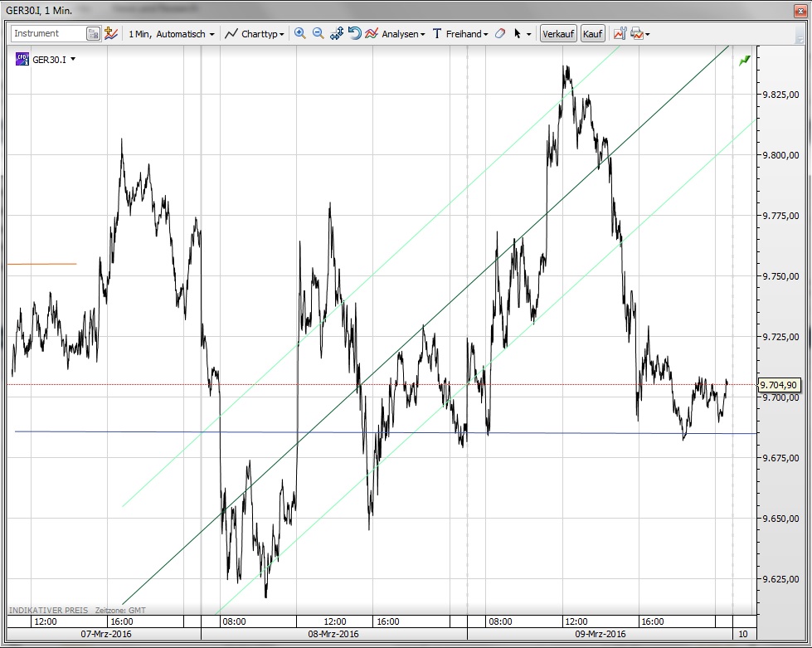Click the 9.704,90 current price marker
Image resolution: width=812 pixels, height=648 pixels.
779,385
